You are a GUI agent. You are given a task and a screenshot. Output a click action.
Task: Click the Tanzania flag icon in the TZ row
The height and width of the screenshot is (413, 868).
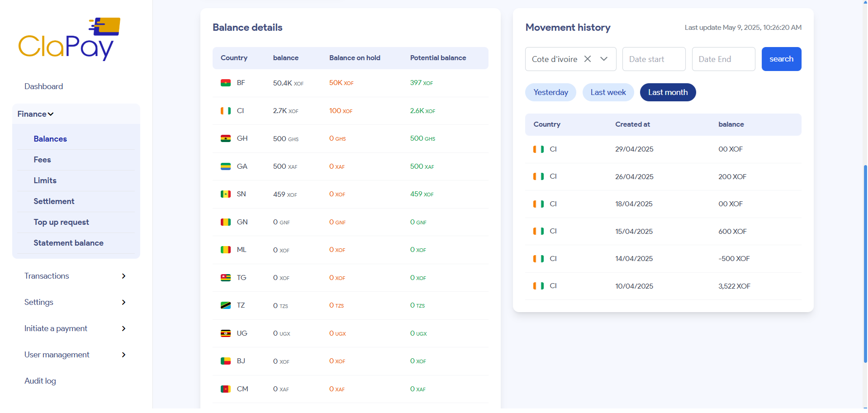tap(225, 305)
